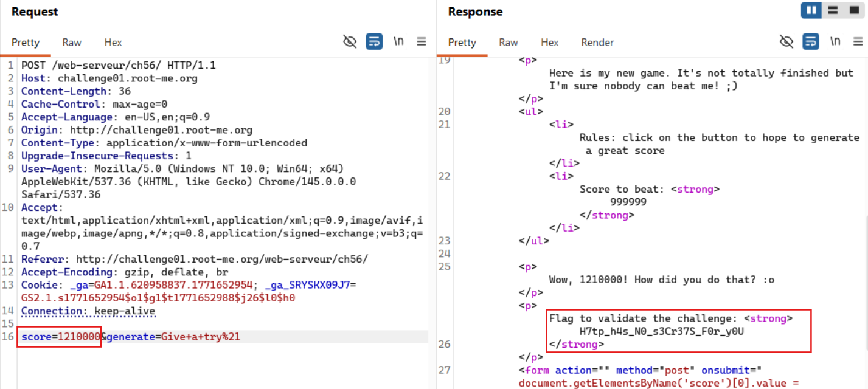Screen dimensions: 868x389
Task: Click the score=1210000 parameter value
Action: (x=78, y=337)
